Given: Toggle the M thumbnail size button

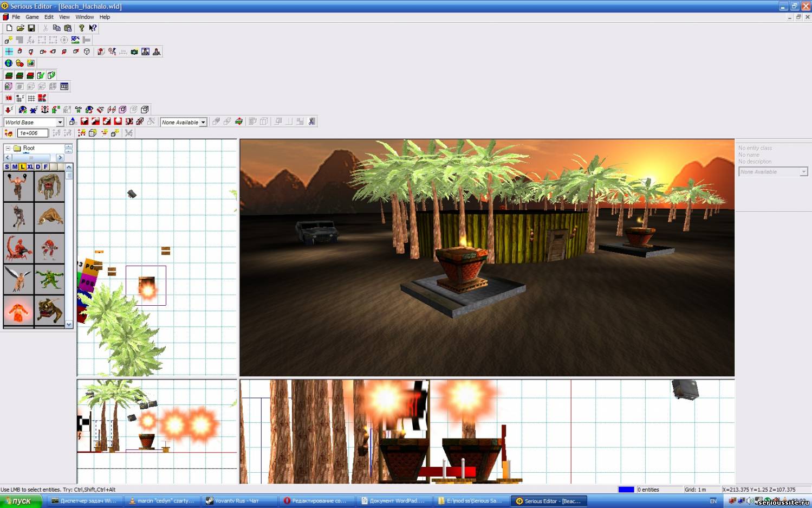Looking at the screenshot, I should pos(15,166).
